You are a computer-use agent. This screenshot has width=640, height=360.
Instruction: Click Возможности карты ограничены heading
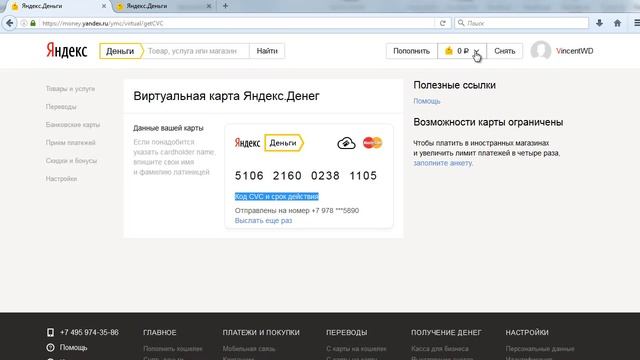pos(488,122)
